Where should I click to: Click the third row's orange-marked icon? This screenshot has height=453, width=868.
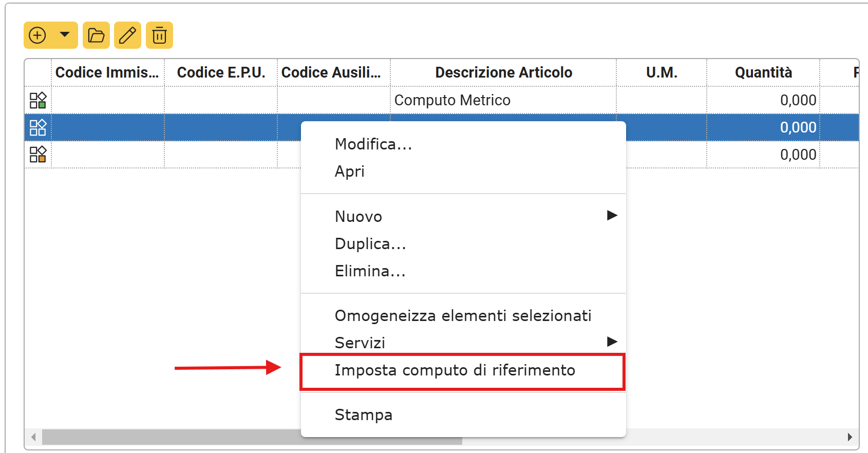pos(38,155)
